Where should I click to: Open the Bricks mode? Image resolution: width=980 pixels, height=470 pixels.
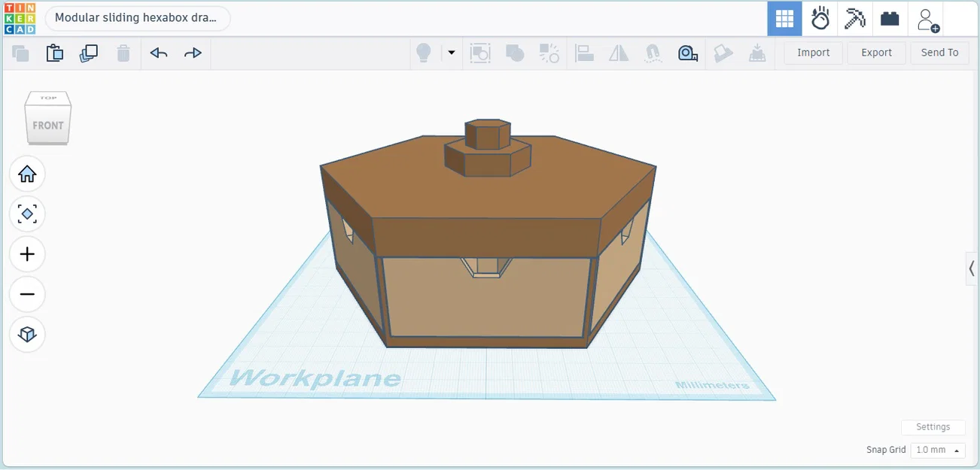pyautogui.click(x=890, y=19)
